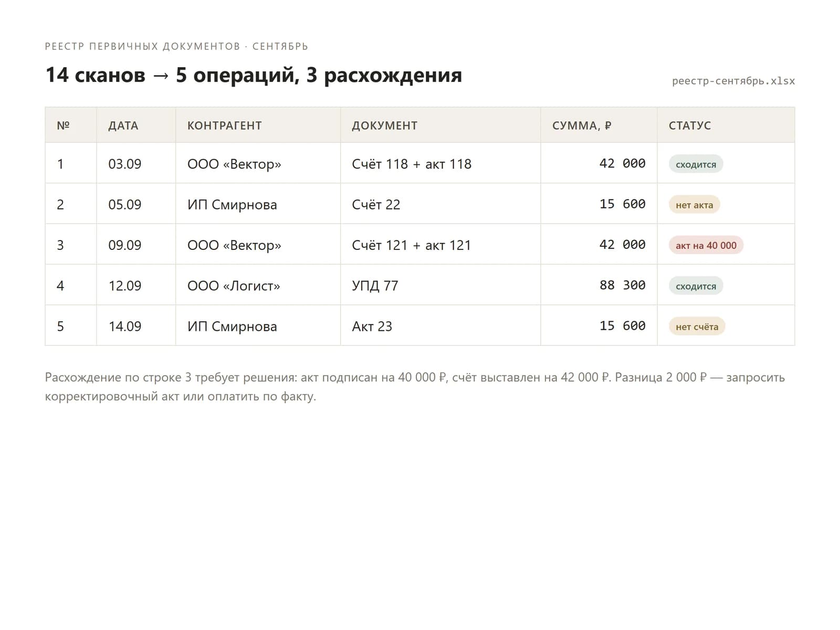Image resolution: width=840 pixels, height=630 pixels.
Task: Click the "нет счёта" status badge
Action: coord(697,327)
